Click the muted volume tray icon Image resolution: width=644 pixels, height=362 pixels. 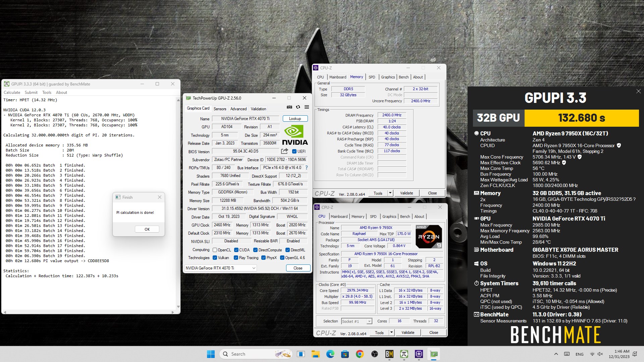click(x=600, y=354)
